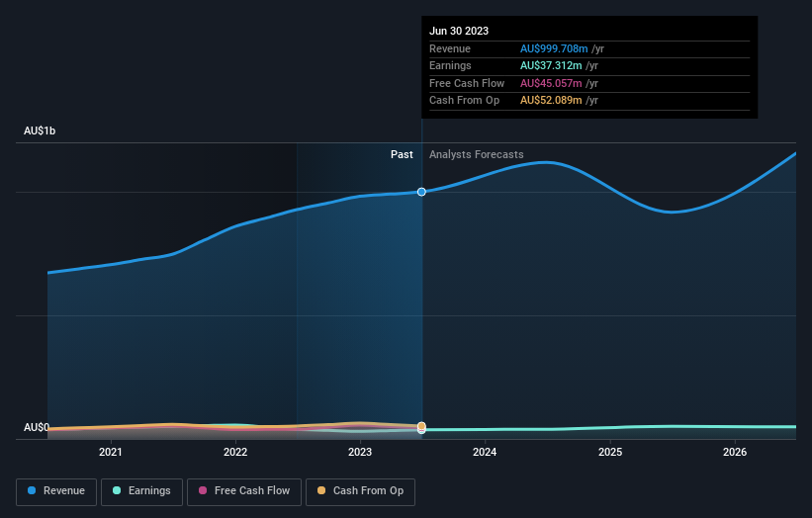Click the AU$0 y-axis label
This screenshot has height=518, width=812.
pyautogui.click(x=37, y=427)
